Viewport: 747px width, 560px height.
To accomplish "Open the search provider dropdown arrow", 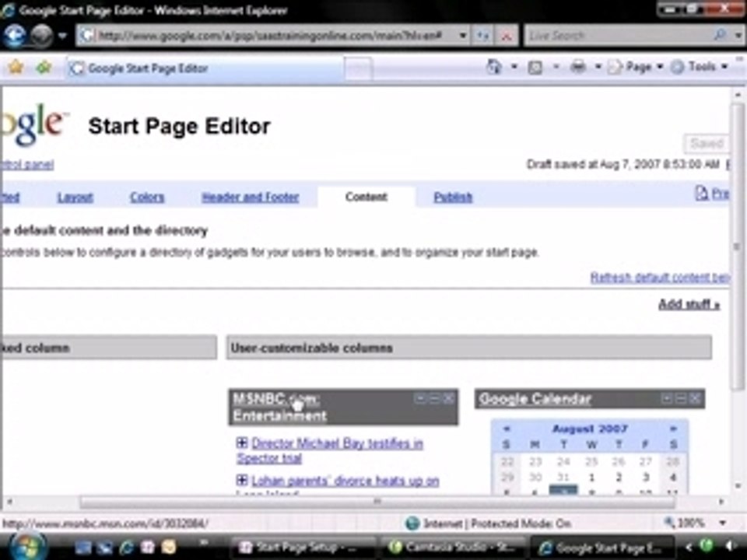I will 738,36.
